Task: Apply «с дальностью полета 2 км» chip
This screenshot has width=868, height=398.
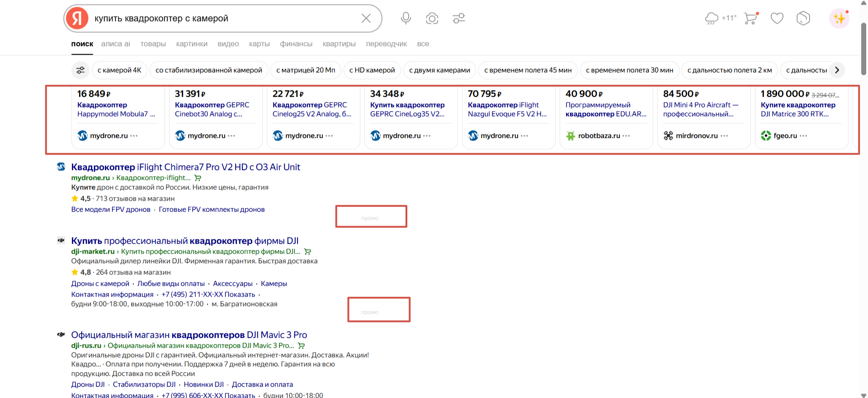Action: point(730,70)
